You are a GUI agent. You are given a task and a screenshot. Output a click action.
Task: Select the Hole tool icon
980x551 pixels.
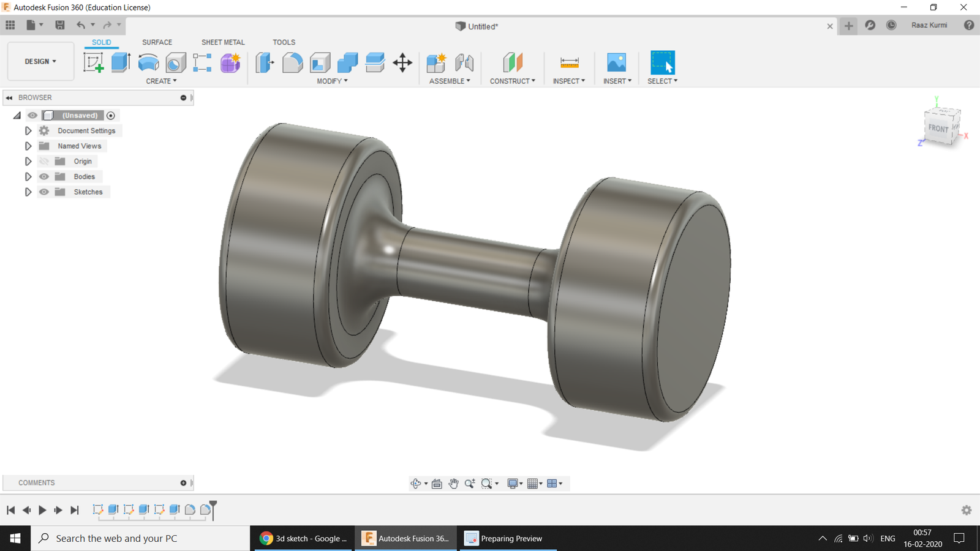[176, 62]
